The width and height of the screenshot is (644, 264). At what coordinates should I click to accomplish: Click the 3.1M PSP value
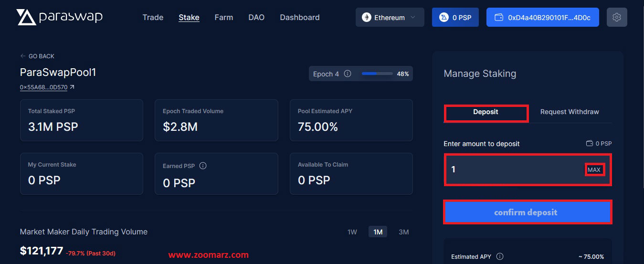coord(53,127)
